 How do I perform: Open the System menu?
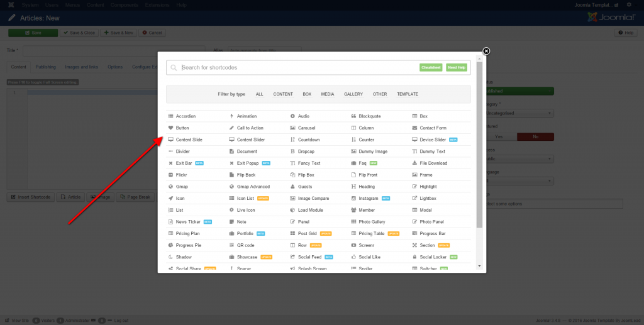[30, 5]
